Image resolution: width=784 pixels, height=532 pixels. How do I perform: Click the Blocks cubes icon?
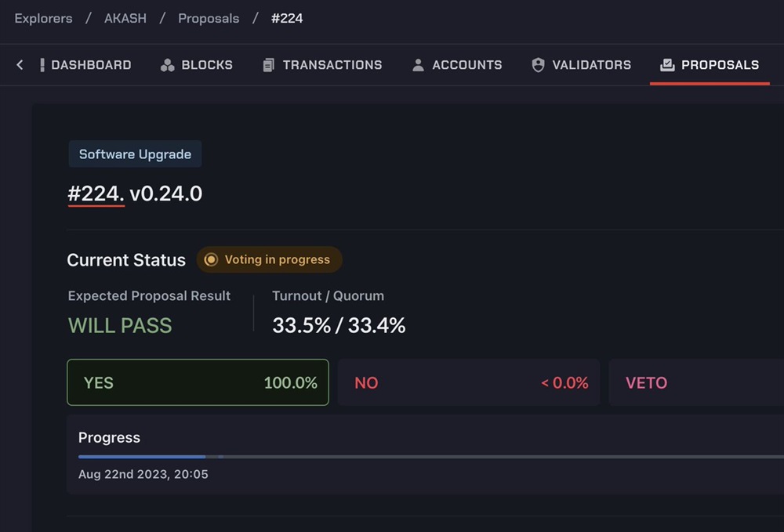[167, 65]
